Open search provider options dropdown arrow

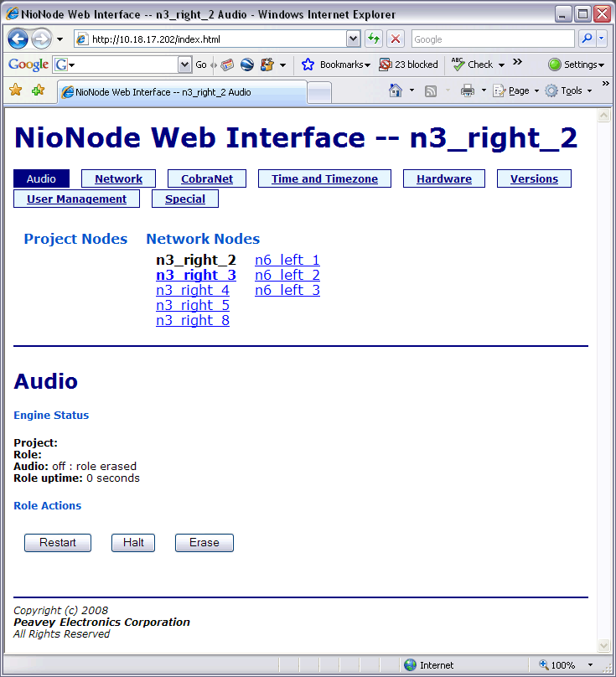click(601, 39)
